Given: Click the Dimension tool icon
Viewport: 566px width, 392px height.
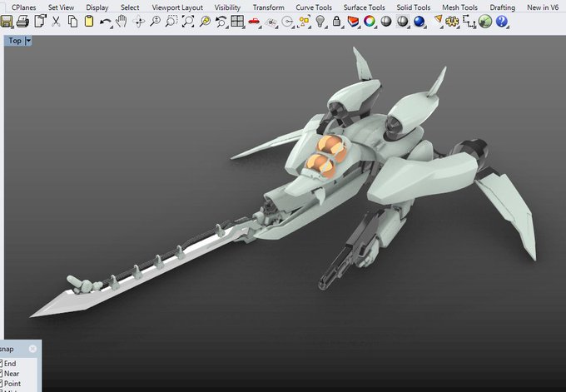Looking at the screenshot, I should pos(469,22).
